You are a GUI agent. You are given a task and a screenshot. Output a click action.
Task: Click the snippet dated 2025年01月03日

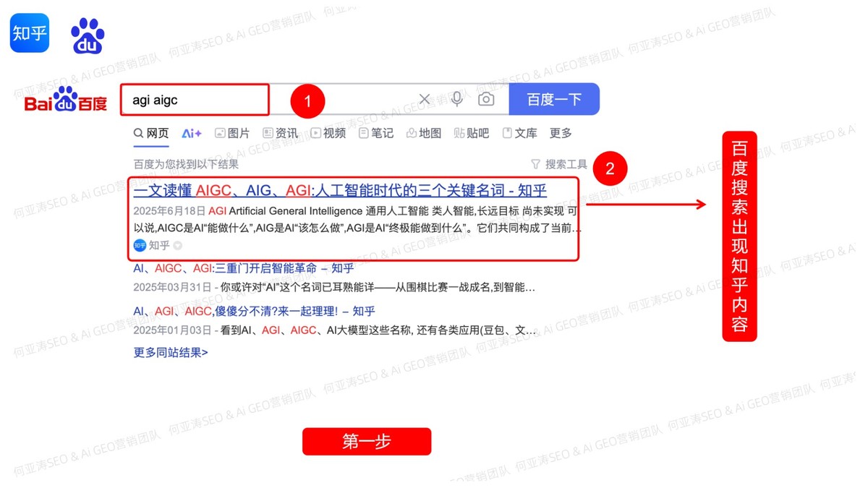coord(335,330)
